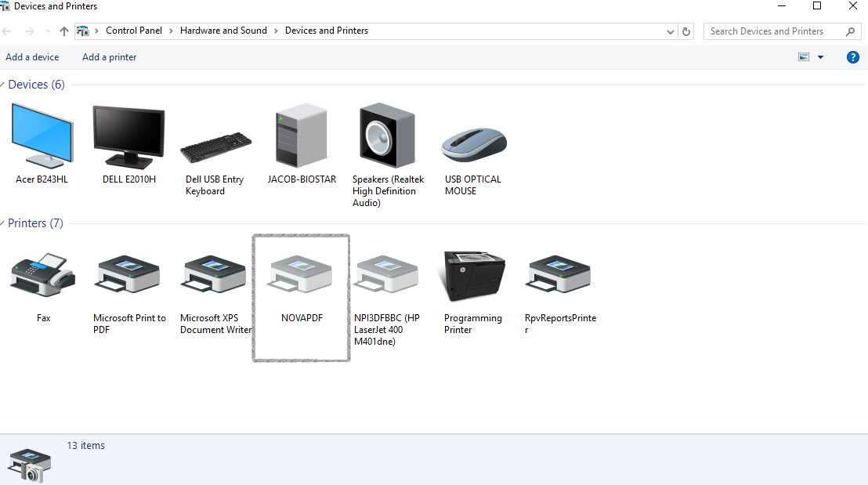
Task: Collapse the Printers (7) group
Action: coord(3,223)
